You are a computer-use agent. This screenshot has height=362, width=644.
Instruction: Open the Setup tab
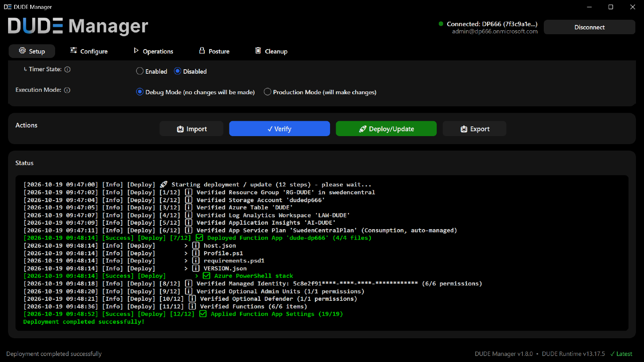point(32,51)
